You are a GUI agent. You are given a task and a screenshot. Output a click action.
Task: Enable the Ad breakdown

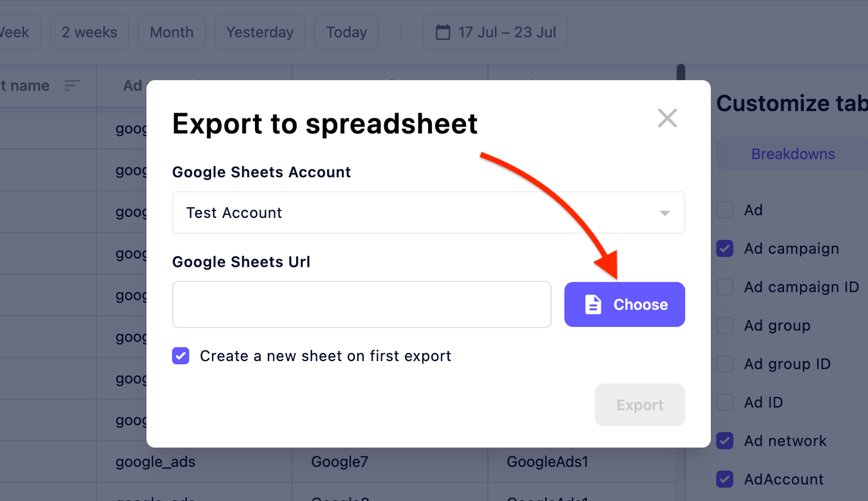coord(725,210)
